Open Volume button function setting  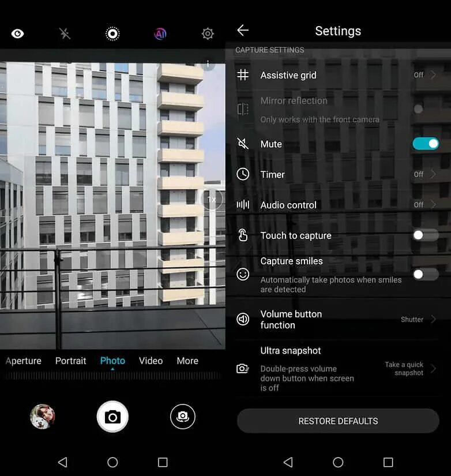point(338,320)
